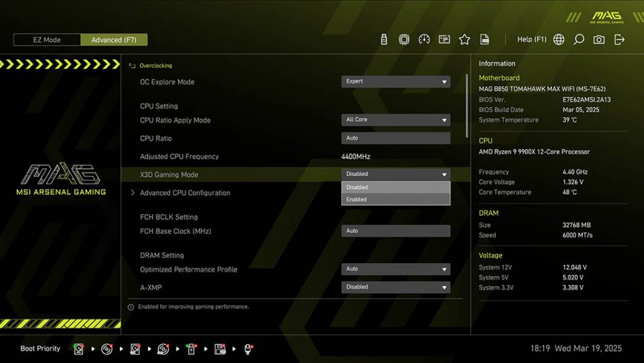
Task: Switch to EZ Mode
Action: (47, 40)
